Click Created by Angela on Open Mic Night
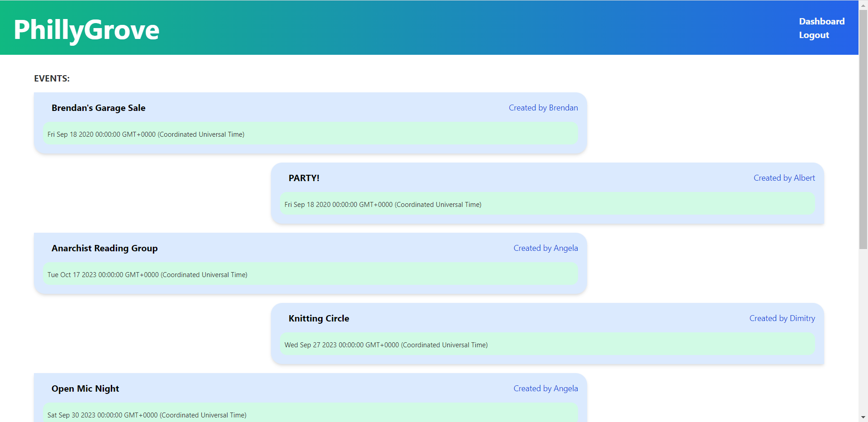The height and width of the screenshot is (422, 868). tap(545, 388)
